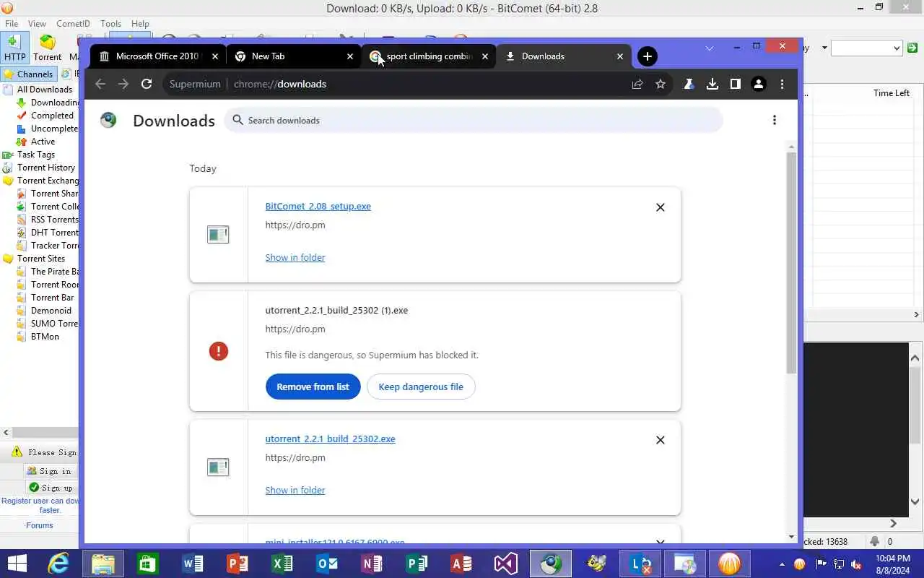Select Completed in BitComet sidebar
The height and width of the screenshot is (578, 924).
(x=52, y=116)
